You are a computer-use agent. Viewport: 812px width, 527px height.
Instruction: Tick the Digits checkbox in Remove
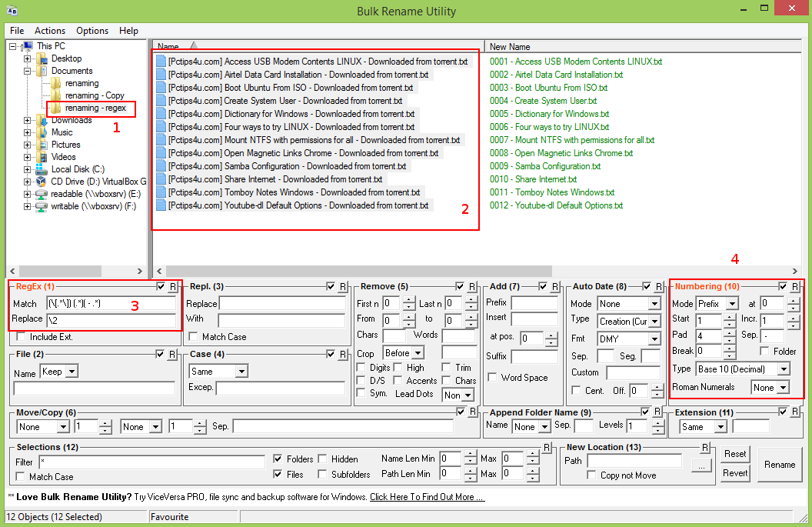tap(361, 368)
